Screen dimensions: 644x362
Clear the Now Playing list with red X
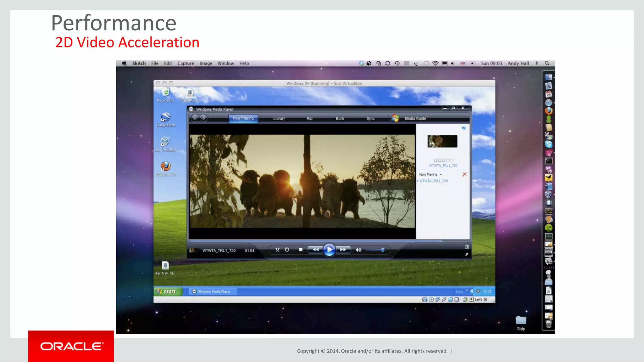pos(464,174)
